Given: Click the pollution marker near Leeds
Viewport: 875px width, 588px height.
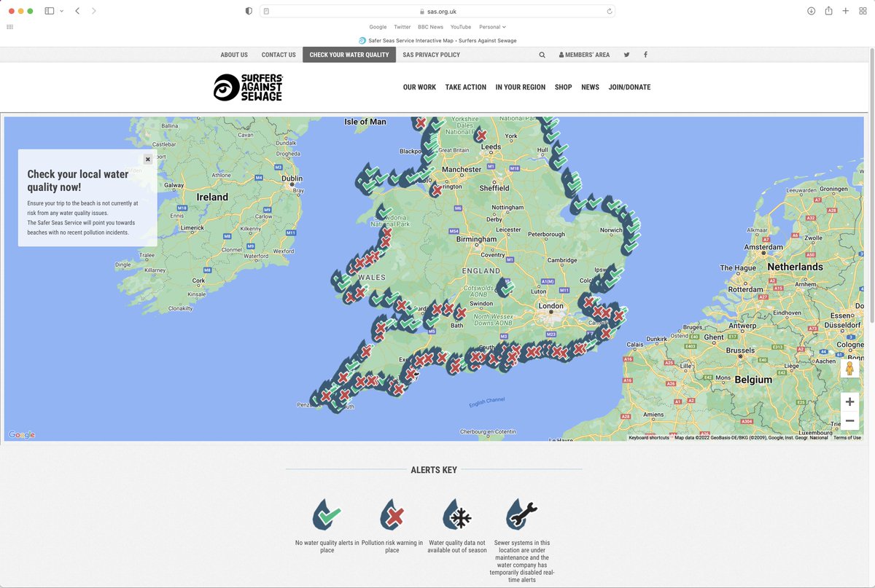Looking at the screenshot, I should (x=481, y=134).
